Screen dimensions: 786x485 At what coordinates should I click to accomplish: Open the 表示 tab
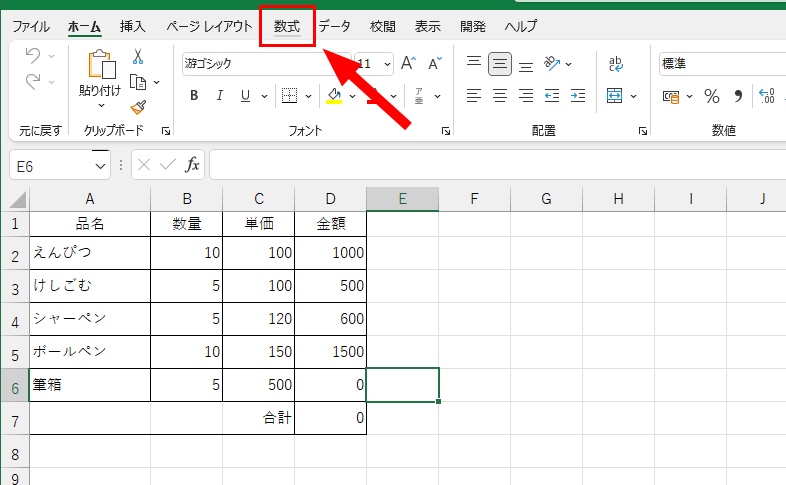coord(428,26)
